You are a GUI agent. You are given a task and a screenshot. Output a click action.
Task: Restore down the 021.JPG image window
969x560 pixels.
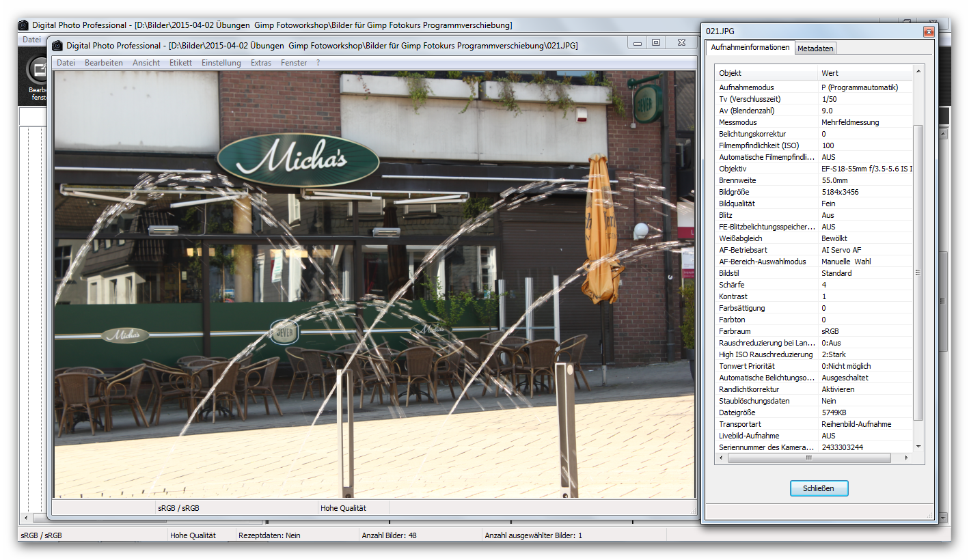pyautogui.click(x=656, y=43)
